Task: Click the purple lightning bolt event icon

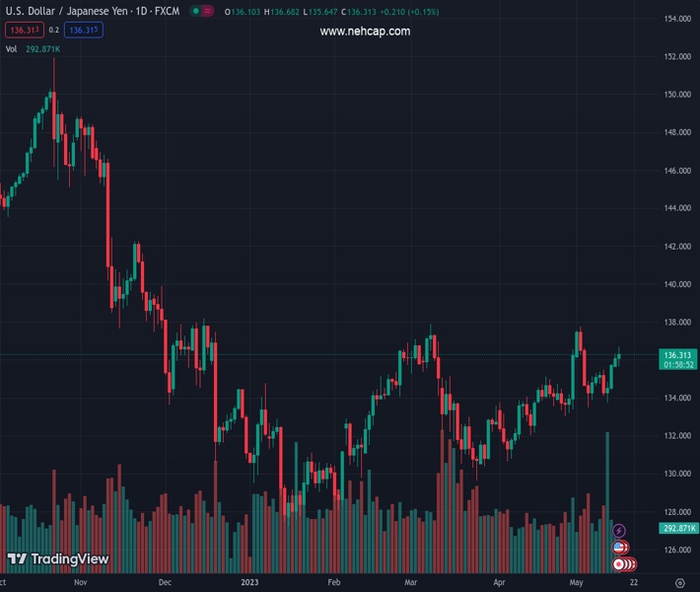Action: click(x=619, y=531)
